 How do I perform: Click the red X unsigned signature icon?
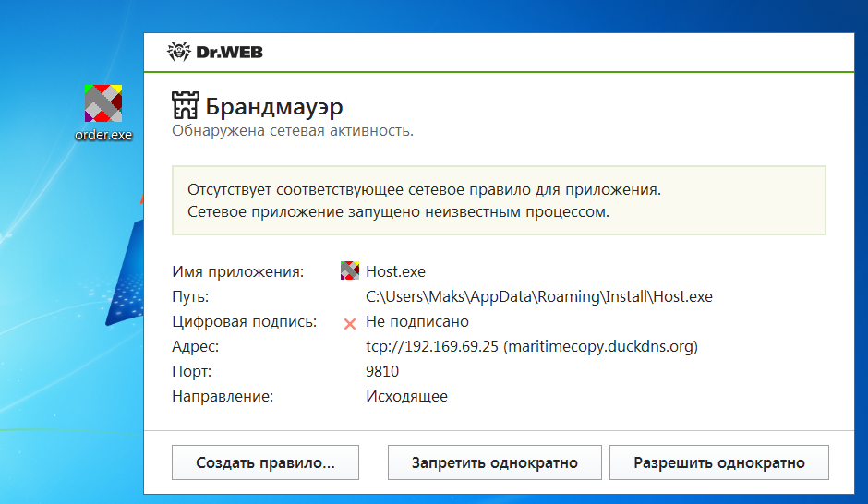click(350, 324)
